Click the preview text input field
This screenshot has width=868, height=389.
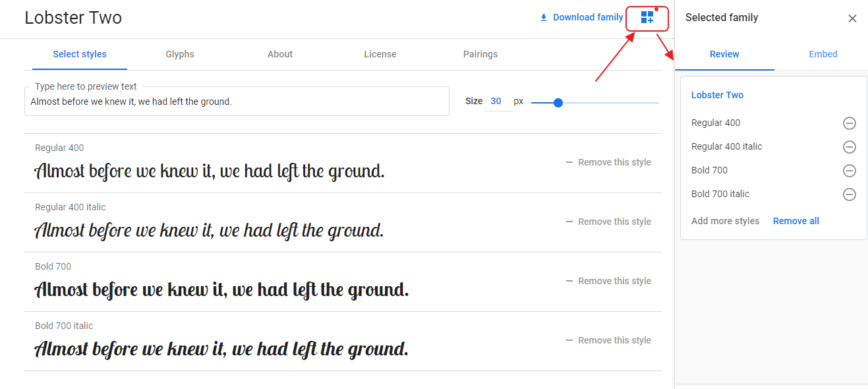[237, 102]
